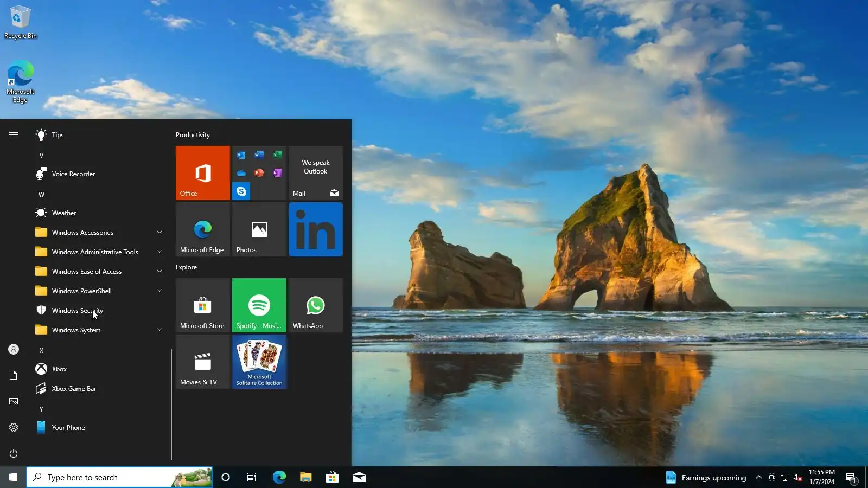Open the WhatsApp tile

(316, 305)
